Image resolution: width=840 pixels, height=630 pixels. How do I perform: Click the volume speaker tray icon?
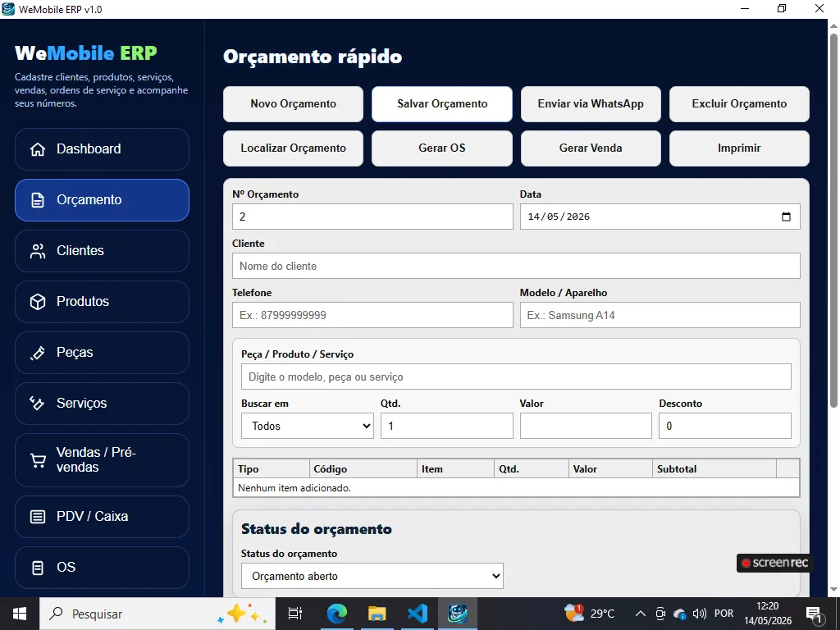click(700, 614)
